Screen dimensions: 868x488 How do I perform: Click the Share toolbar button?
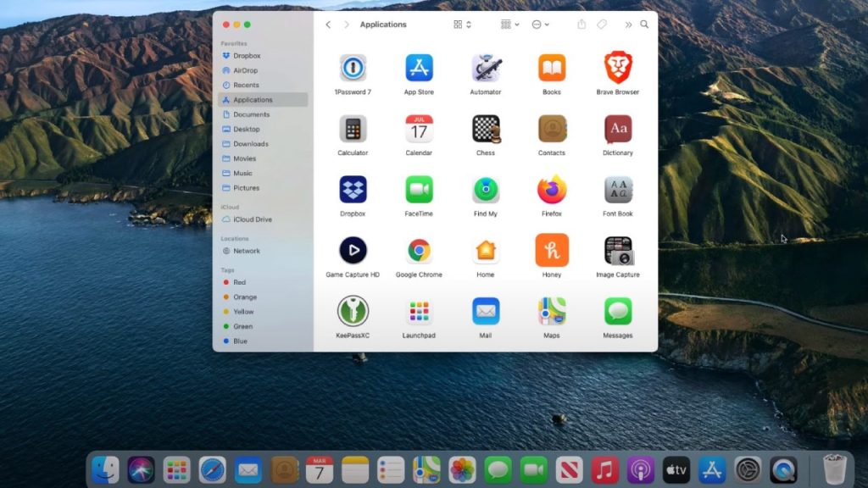(x=581, y=25)
